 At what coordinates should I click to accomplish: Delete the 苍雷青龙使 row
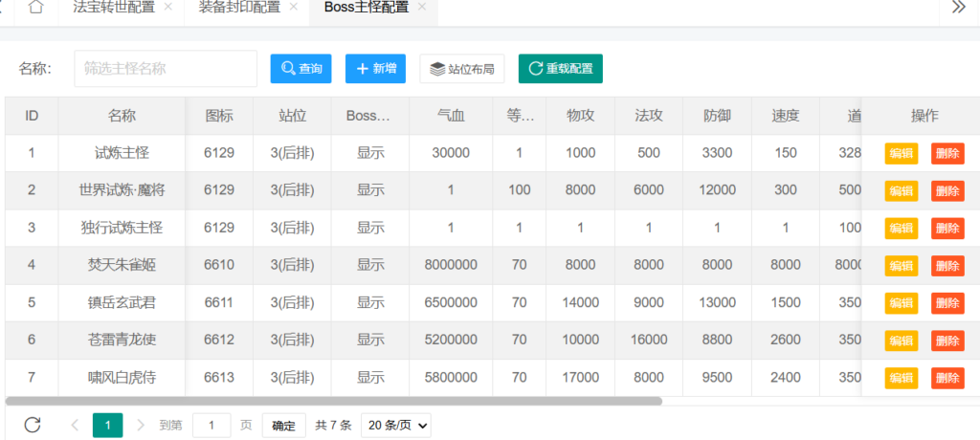point(947,341)
